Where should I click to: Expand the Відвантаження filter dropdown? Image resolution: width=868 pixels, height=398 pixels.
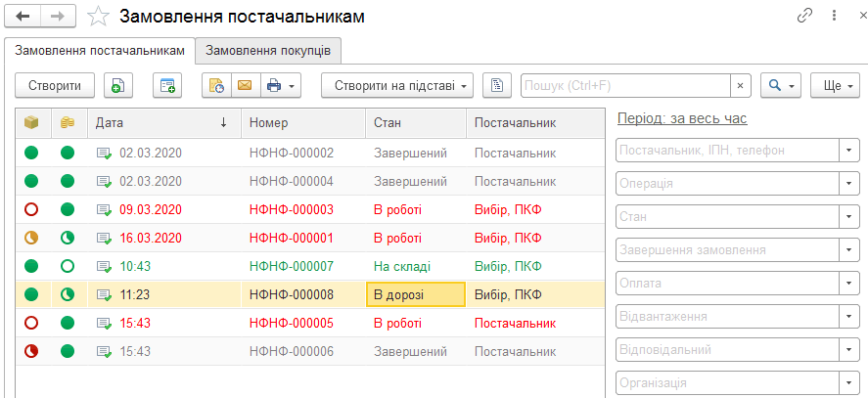[x=849, y=316]
